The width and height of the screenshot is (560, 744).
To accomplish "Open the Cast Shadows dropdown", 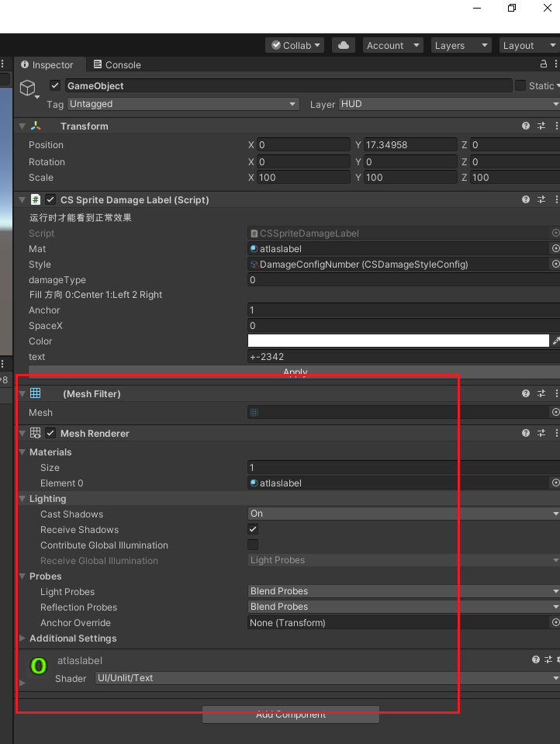I will coord(403,514).
